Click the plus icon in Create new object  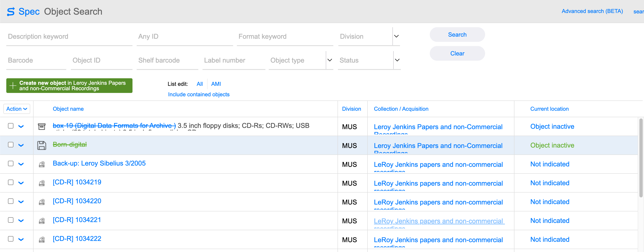click(13, 86)
